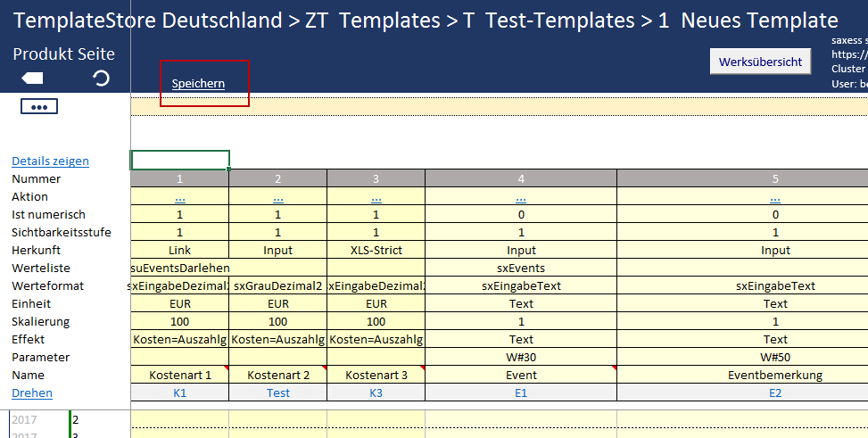The image size is (868, 438).
Task: Click the XLS-Strict Herkunft cell
Action: 376,251
